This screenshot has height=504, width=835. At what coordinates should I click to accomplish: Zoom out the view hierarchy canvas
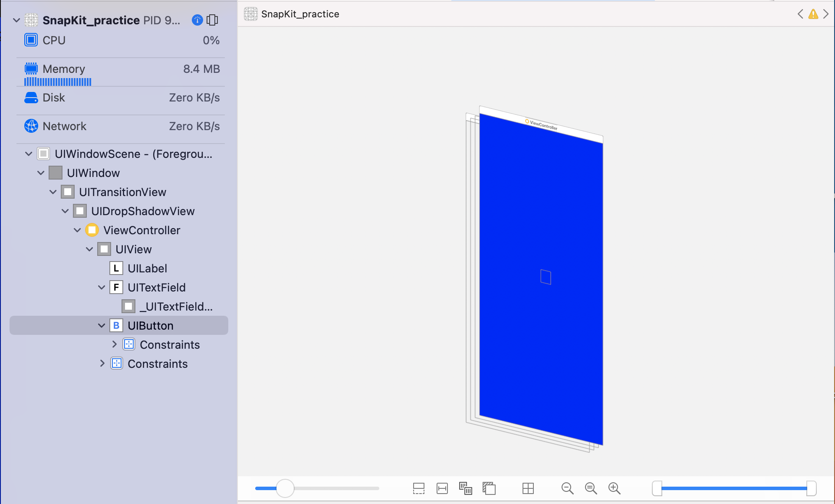pos(567,488)
